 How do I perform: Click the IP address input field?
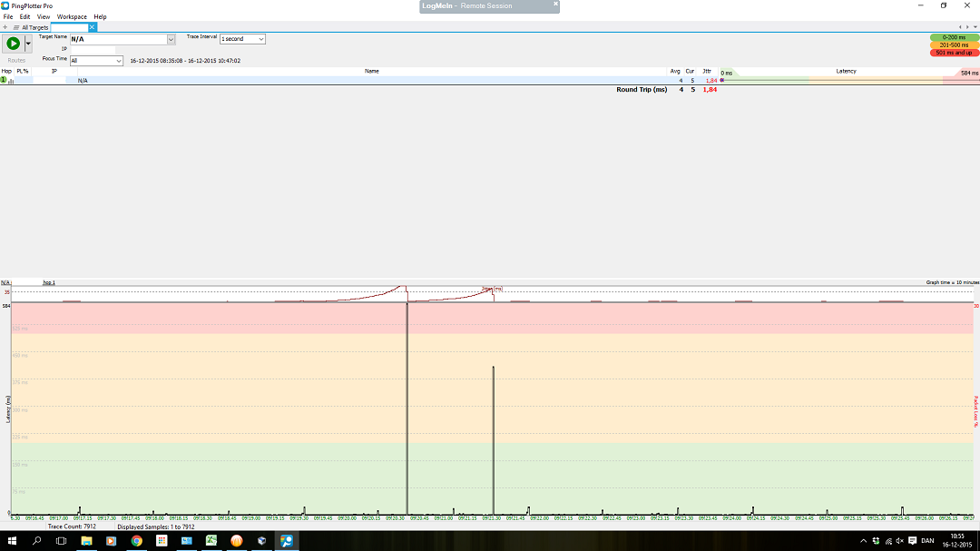pyautogui.click(x=93, y=49)
